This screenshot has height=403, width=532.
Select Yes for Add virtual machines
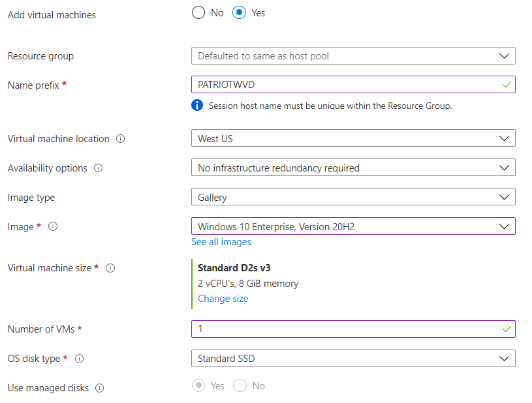point(239,13)
